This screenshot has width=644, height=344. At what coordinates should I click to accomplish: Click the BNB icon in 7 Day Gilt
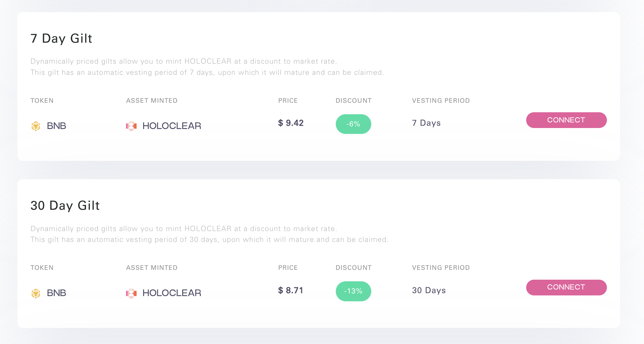click(36, 126)
